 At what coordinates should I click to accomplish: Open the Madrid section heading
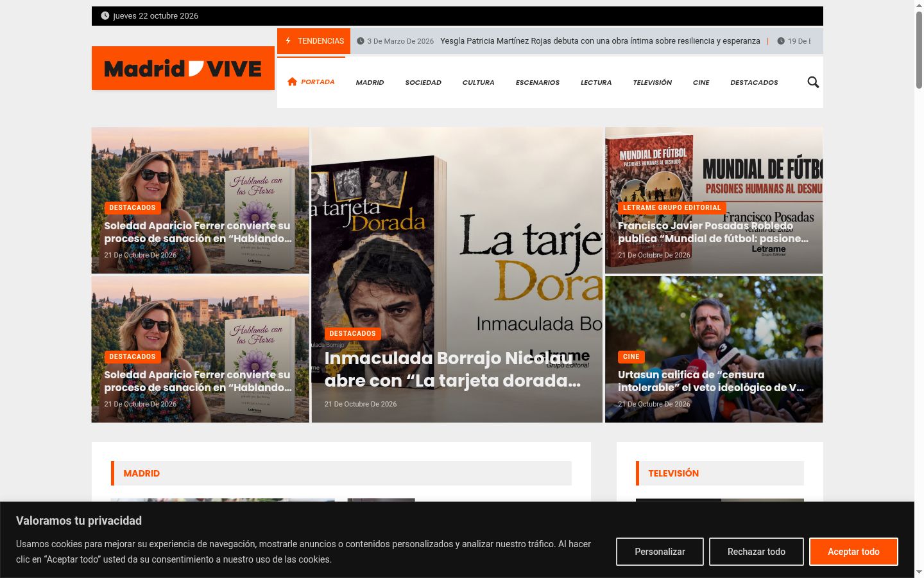coord(141,473)
